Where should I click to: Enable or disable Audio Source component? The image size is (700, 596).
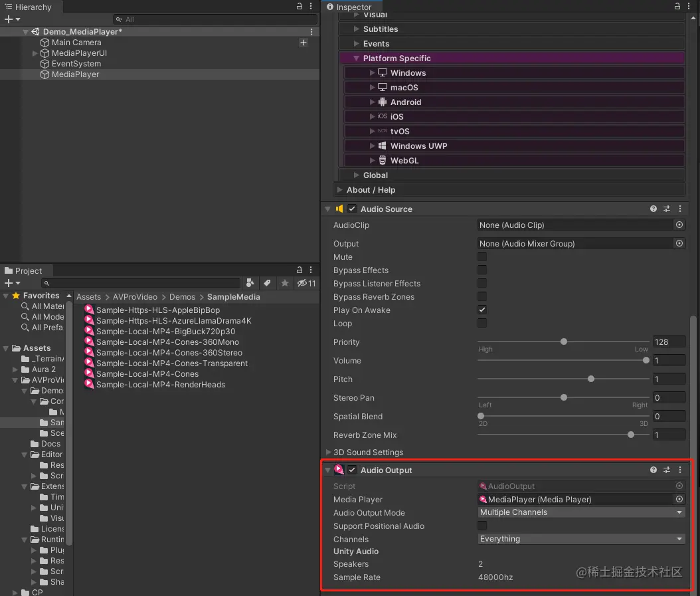click(x=352, y=209)
